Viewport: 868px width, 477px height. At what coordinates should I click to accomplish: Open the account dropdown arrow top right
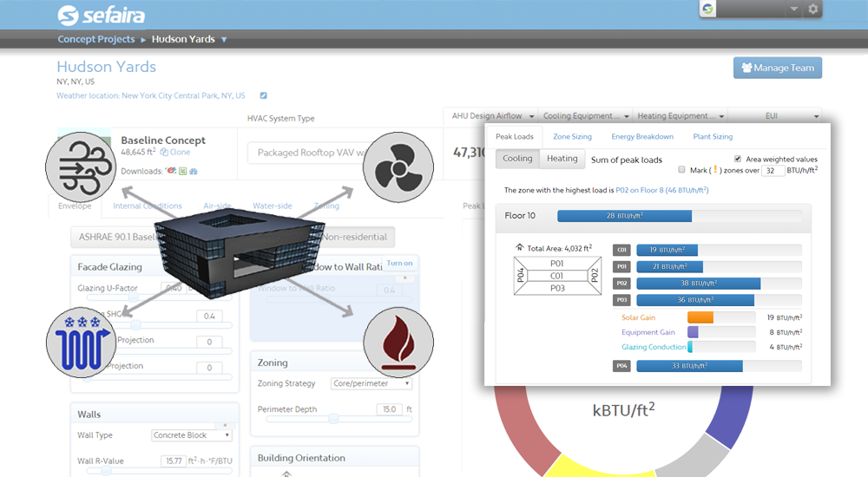coord(794,9)
